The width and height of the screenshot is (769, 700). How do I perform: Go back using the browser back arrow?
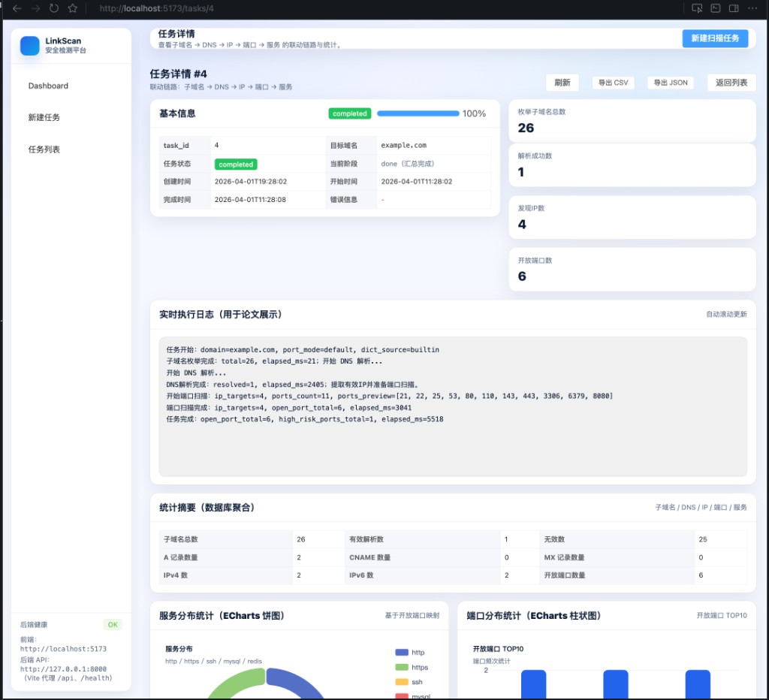17,8
